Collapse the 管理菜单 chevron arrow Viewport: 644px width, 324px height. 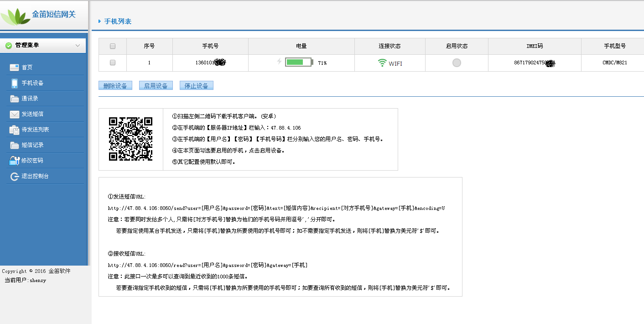(78, 46)
